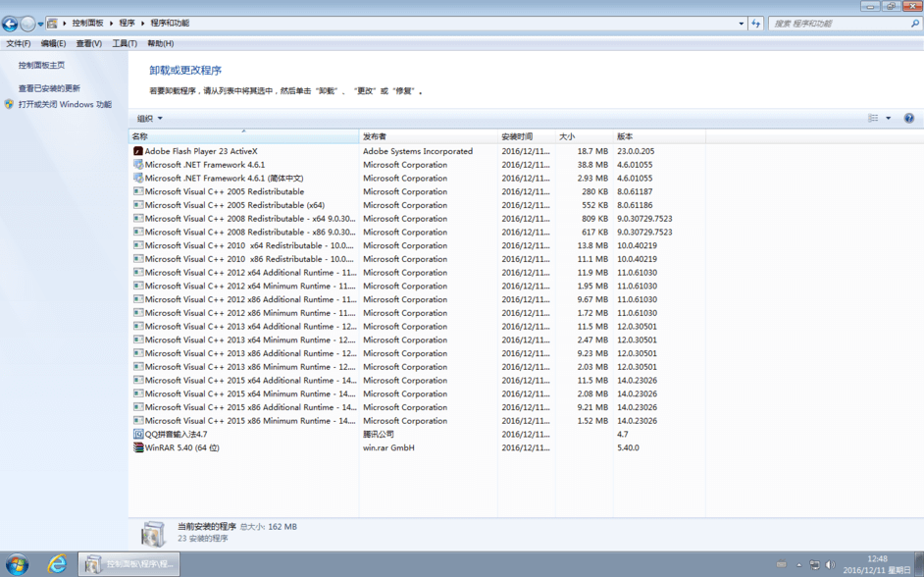Open the view options dropdown arrow
This screenshot has height=577, width=924.
(x=888, y=119)
